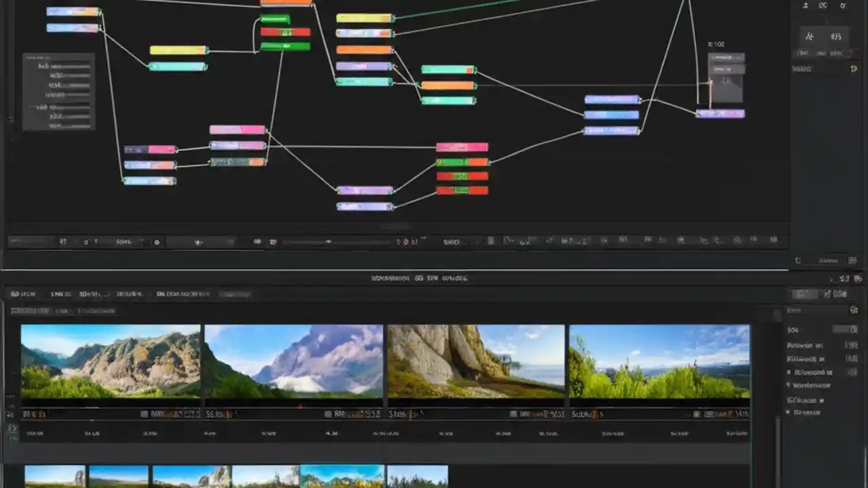Click the highlighted button in the small overlay panel
The width and height of the screenshot is (868, 488).
click(724, 58)
